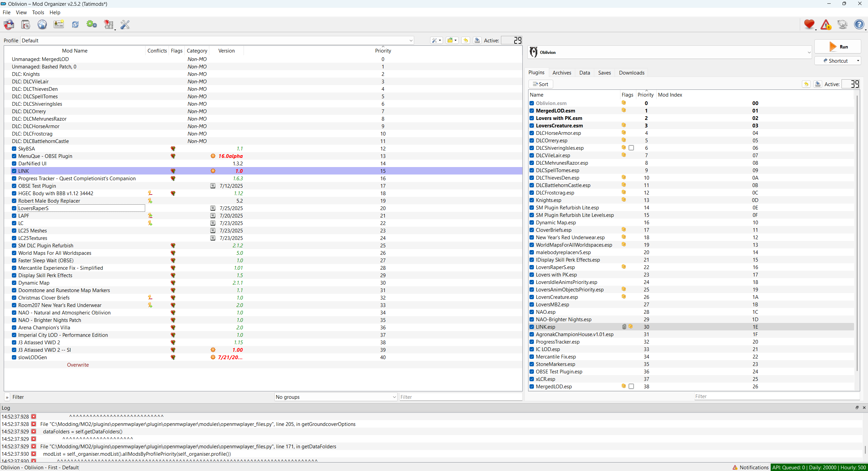Click the red X error icon on the first log line

click(34, 416)
